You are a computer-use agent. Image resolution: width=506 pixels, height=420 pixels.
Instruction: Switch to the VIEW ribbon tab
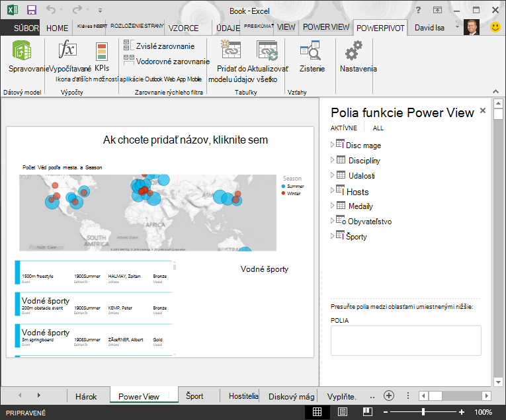click(286, 27)
